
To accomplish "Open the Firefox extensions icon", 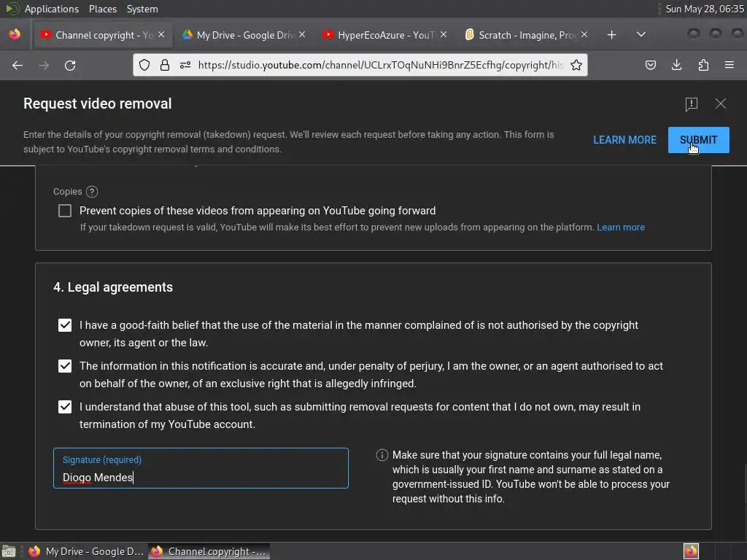I will [703, 65].
